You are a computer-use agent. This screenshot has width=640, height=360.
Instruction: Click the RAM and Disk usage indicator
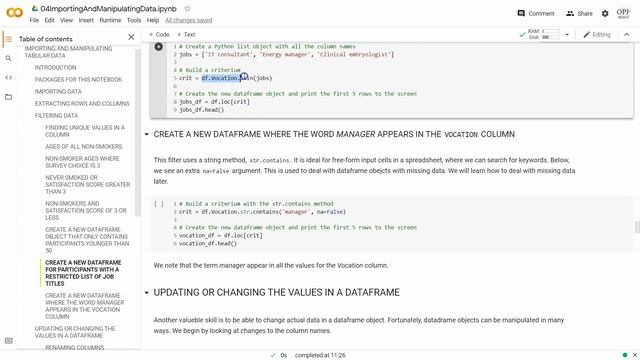[x=544, y=34]
